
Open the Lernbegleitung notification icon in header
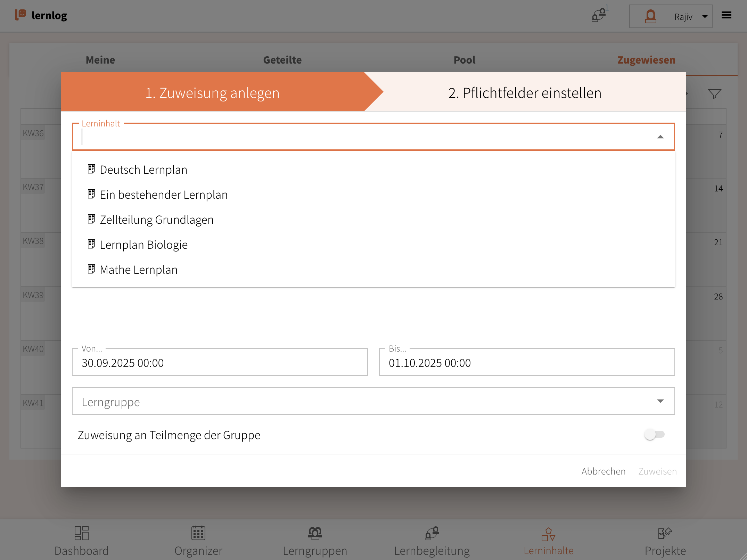[599, 16]
